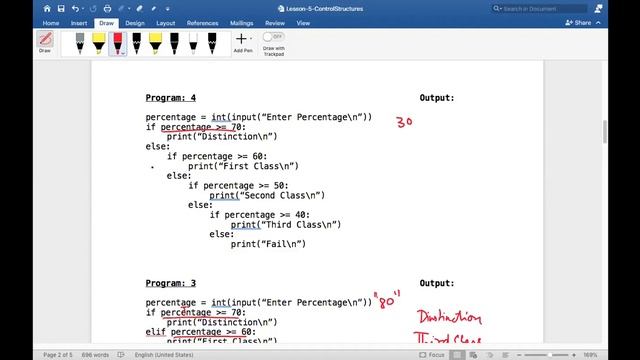Click the Add Pen plus button

click(x=241, y=39)
